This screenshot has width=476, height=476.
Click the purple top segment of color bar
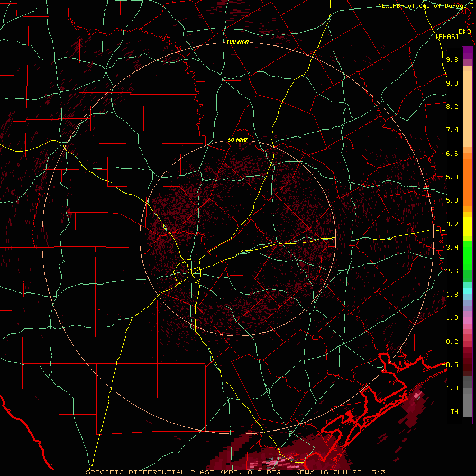click(467, 53)
